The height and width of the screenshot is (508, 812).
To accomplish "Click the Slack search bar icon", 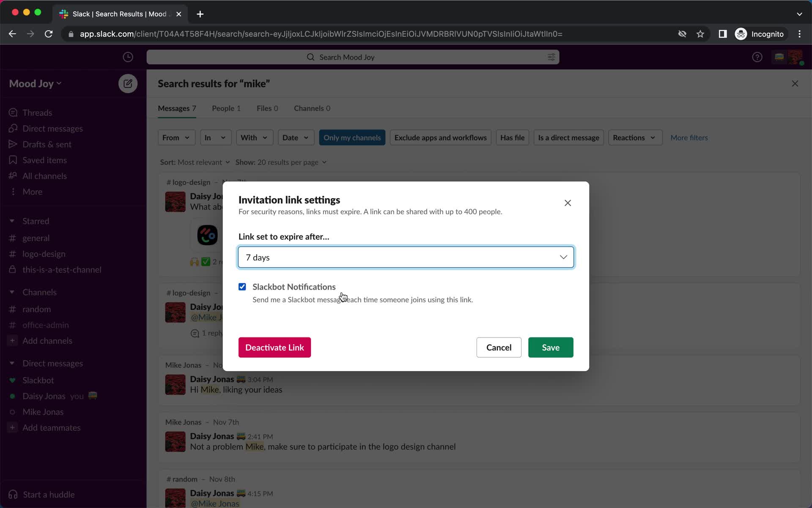I will pyautogui.click(x=311, y=57).
